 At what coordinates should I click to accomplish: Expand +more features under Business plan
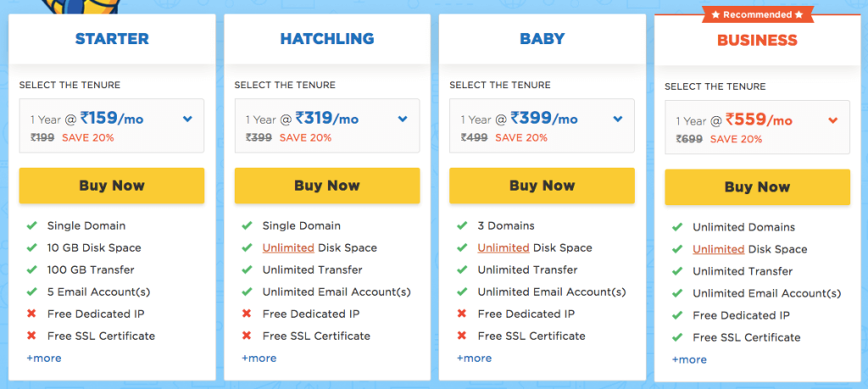[x=689, y=359]
